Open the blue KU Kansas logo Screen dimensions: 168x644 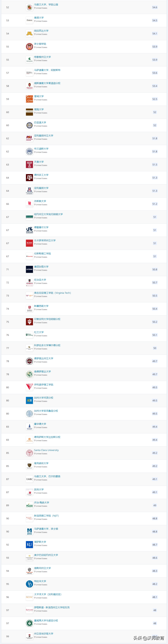tap(29, 545)
